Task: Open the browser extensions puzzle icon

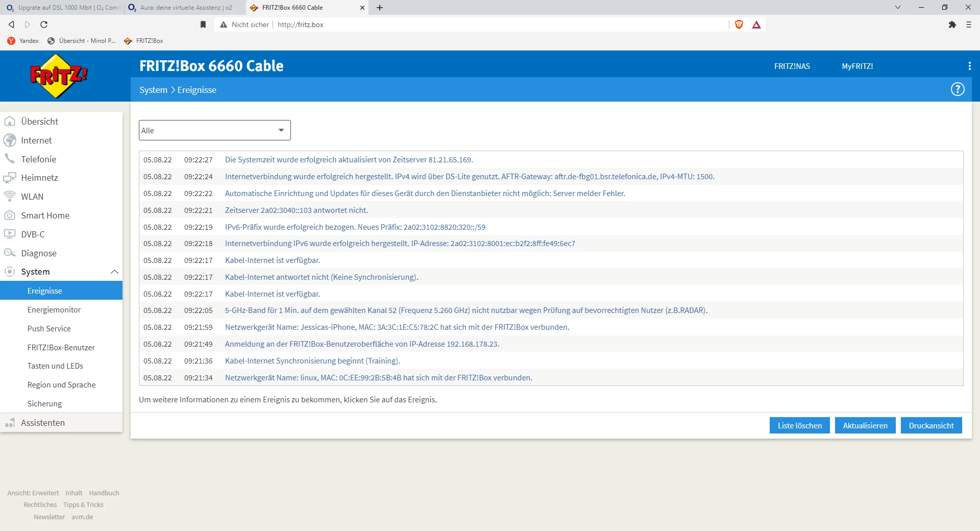Action: (952, 25)
